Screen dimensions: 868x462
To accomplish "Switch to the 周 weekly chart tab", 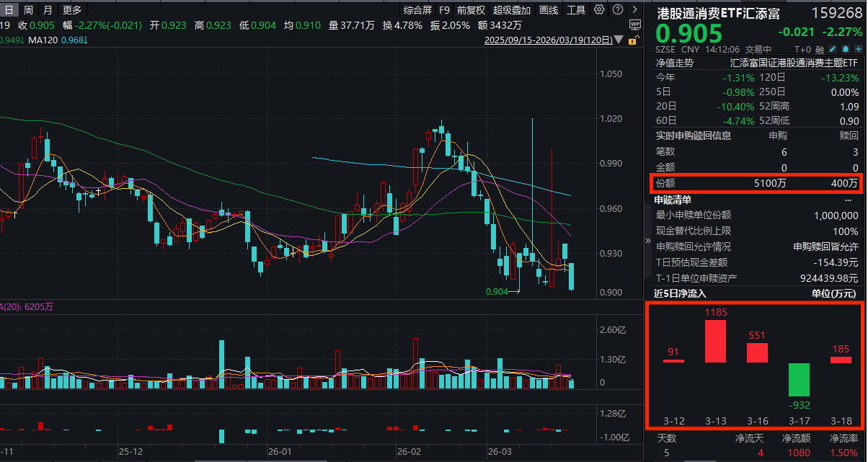I will coord(28,10).
